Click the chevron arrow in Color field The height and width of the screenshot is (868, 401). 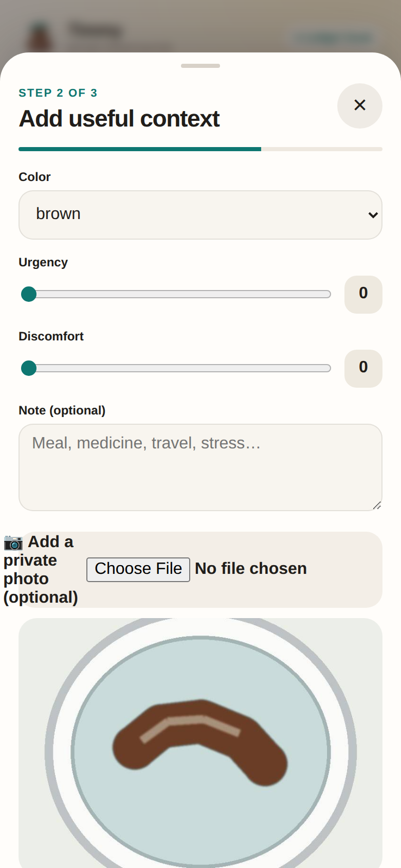[x=373, y=215]
